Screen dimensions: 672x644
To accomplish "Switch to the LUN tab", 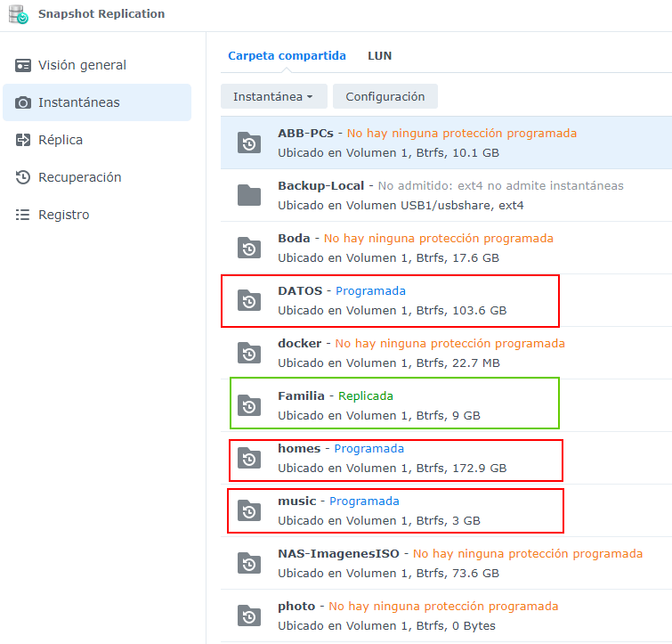I will tap(379, 55).
